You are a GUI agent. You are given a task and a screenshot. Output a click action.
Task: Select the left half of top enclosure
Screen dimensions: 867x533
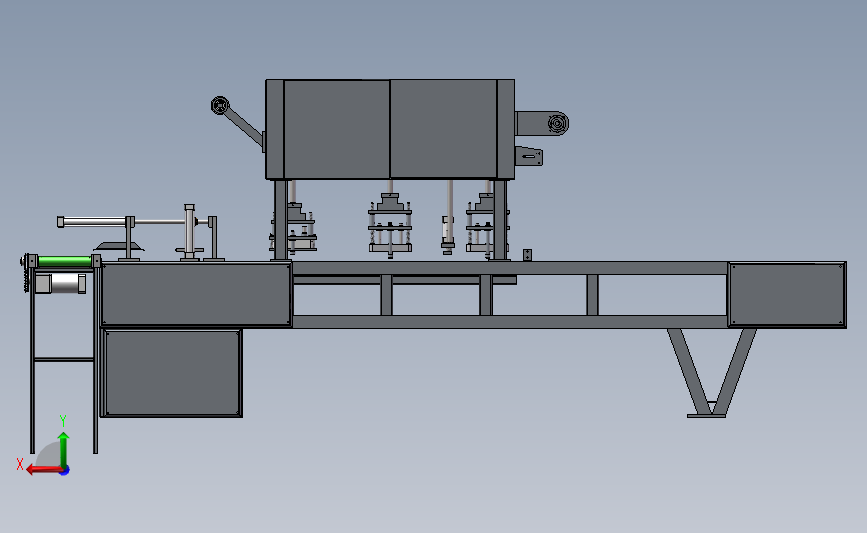[337, 129]
